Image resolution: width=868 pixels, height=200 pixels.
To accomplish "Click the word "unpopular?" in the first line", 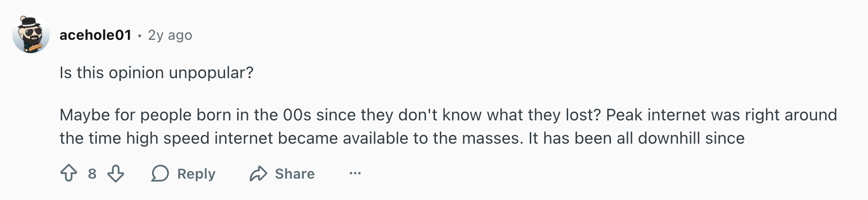I will coord(211,73).
